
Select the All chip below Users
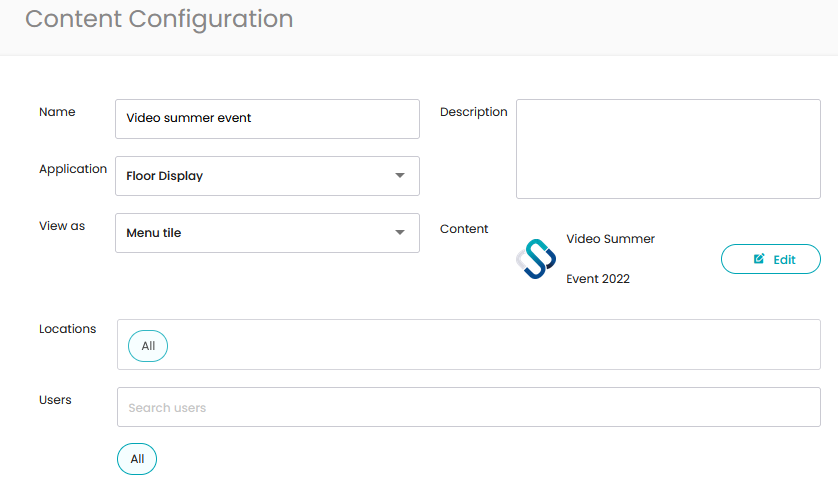pyautogui.click(x=137, y=459)
